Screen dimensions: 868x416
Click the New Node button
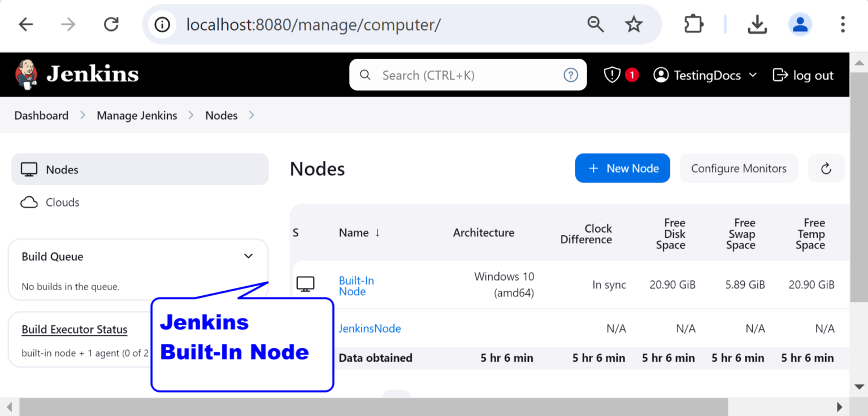pos(623,168)
